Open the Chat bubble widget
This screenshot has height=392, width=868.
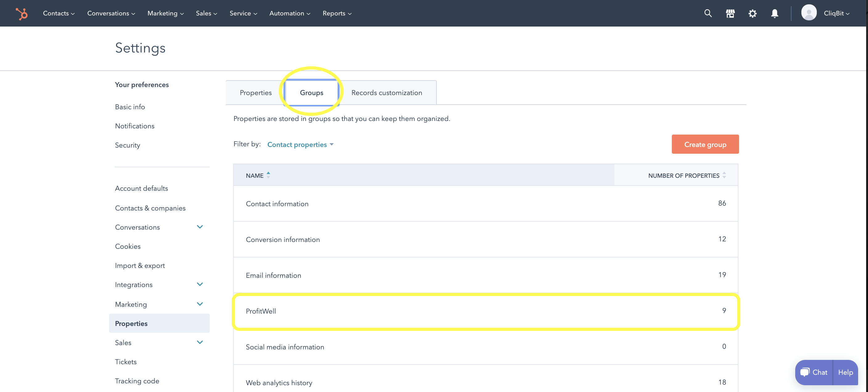(814, 372)
